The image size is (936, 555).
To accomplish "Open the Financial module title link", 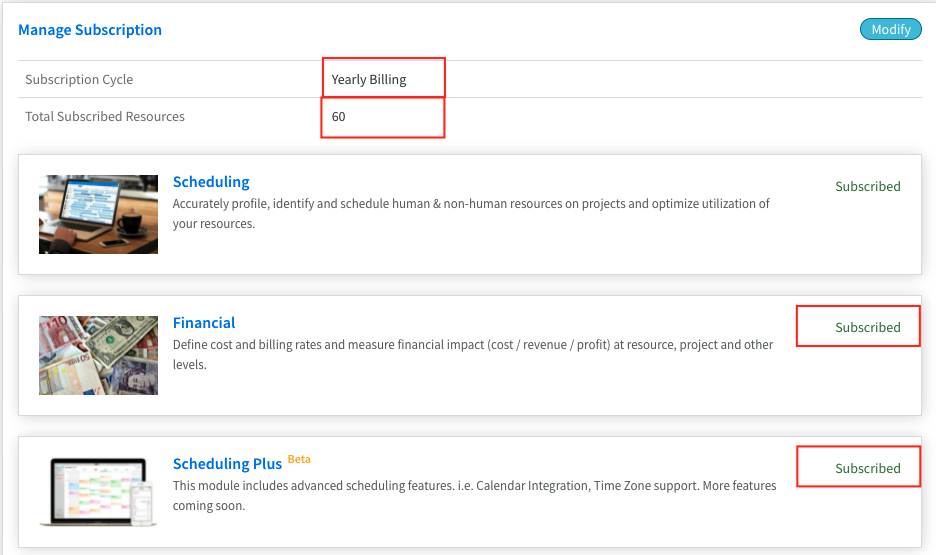I will tap(204, 323).
